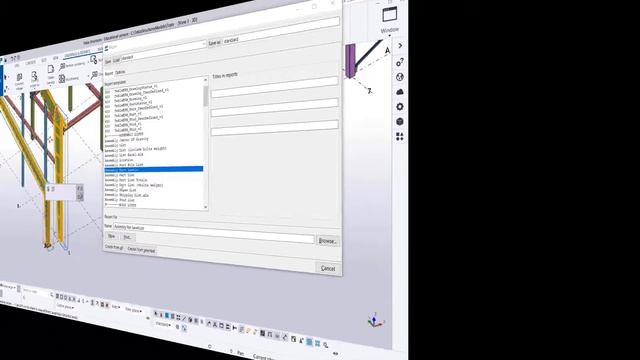This screenshot has height=360, width=640.
Task: Switch to the Report tab
Action: [109, 73]
